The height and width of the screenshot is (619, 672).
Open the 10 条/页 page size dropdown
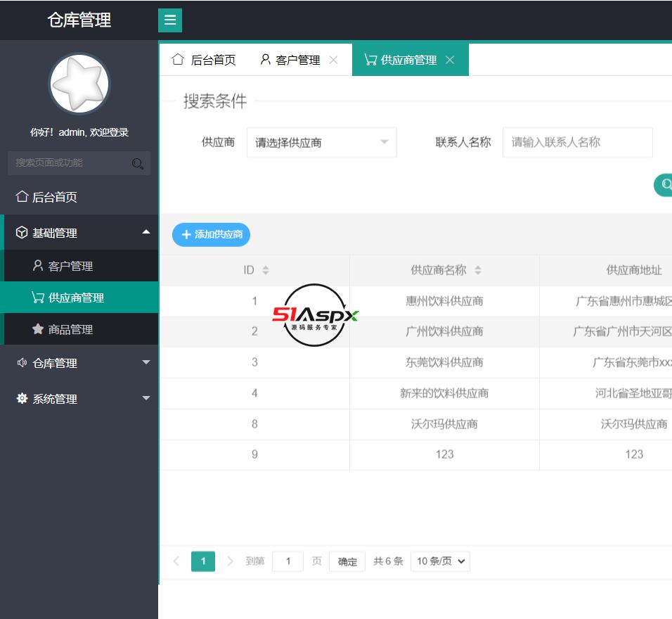point(440,561)
